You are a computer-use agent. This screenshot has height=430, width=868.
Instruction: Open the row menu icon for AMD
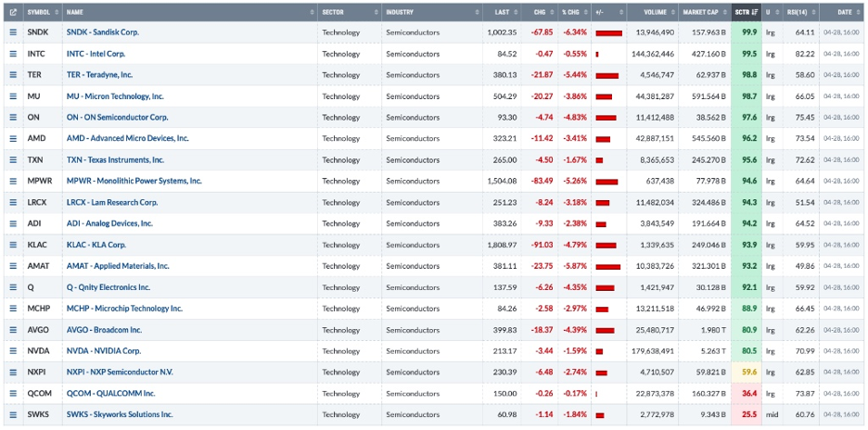[x=13, y=138]
